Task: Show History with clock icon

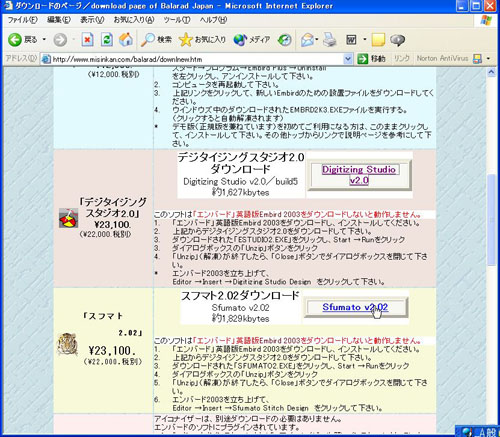Action: click(x=284, y=40)
